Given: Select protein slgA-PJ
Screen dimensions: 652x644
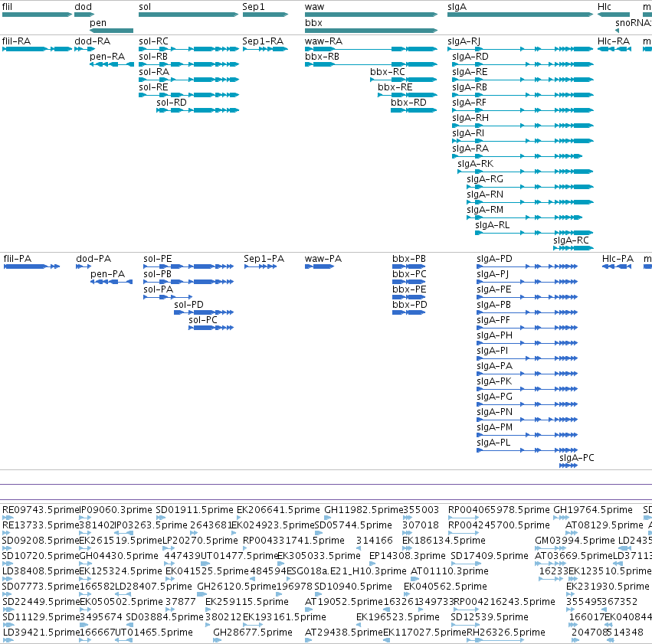Looking at the screenshot, I should [527, 282].
